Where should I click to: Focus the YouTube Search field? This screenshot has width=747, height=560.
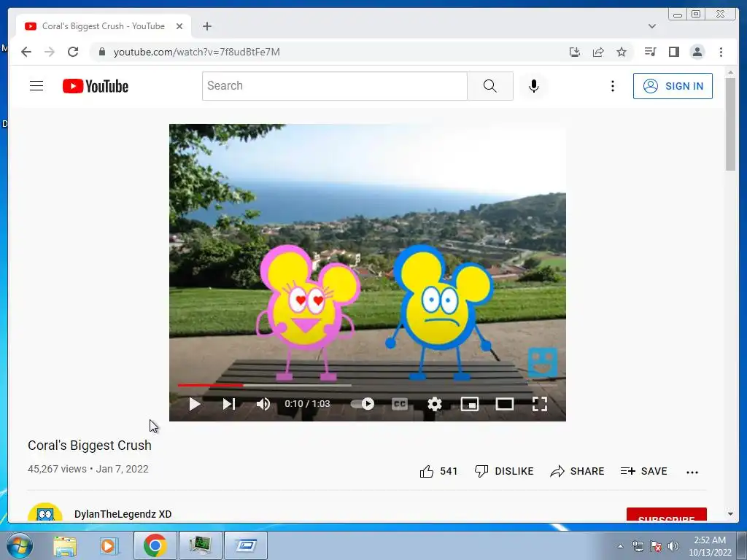click(x=334, y=86)
